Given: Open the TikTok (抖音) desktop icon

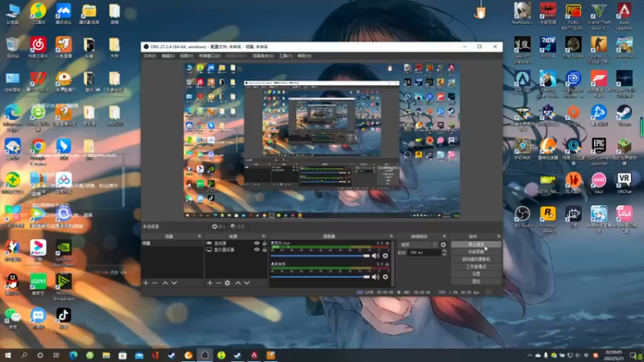Looking at the screenshot, I should 64,319.
